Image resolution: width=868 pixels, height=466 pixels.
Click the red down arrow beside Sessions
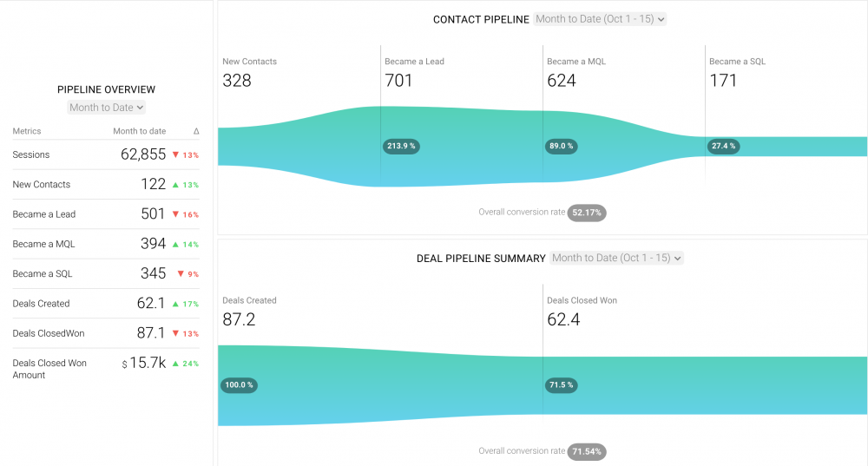pyautogui.click(x=175, y=155)
